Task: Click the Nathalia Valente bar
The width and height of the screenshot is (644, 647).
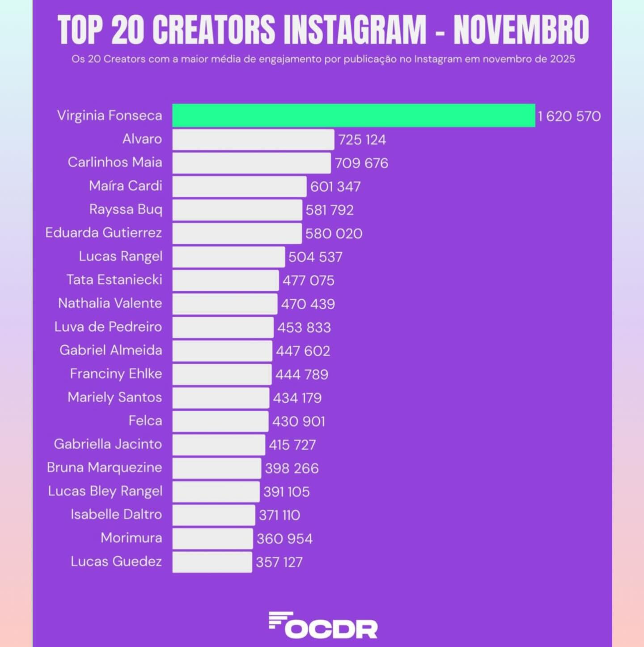Action: (225, 304)
